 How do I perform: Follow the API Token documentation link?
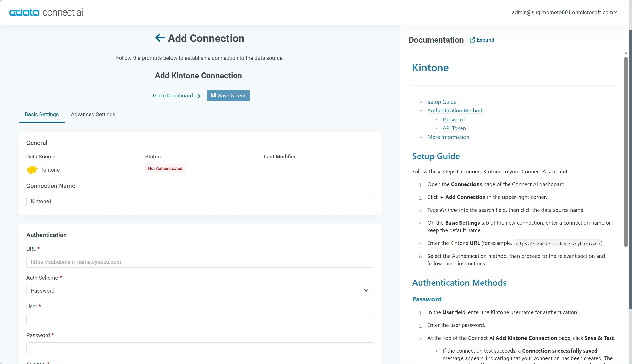click(454, 128)
